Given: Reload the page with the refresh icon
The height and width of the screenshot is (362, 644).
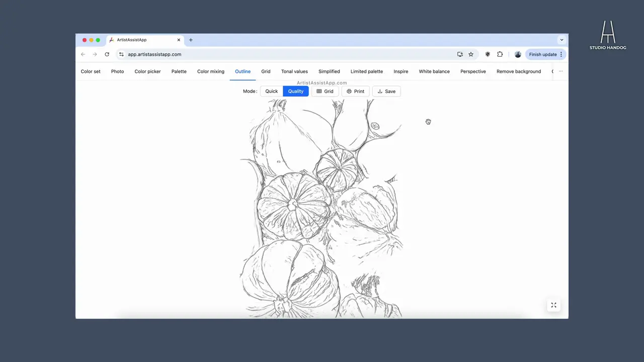Looking at the screenshot, I should pyautogui.click(x=107, y=54).
